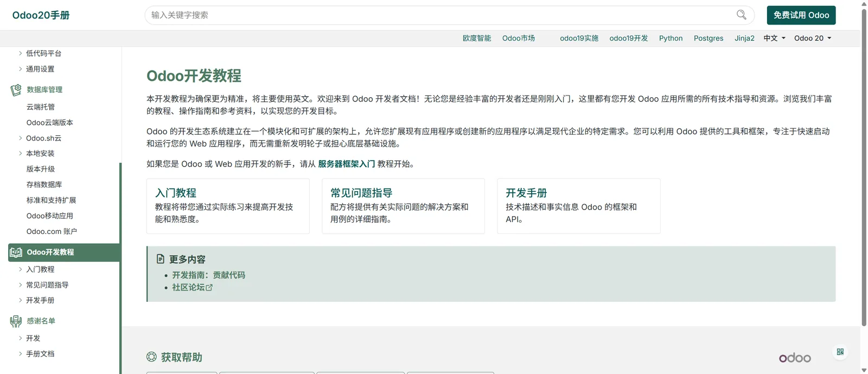868x374 pixels.
Task: Select Odoo移动应用 in the sidebar
Action: pyautogui.click(x=50, y=215)
